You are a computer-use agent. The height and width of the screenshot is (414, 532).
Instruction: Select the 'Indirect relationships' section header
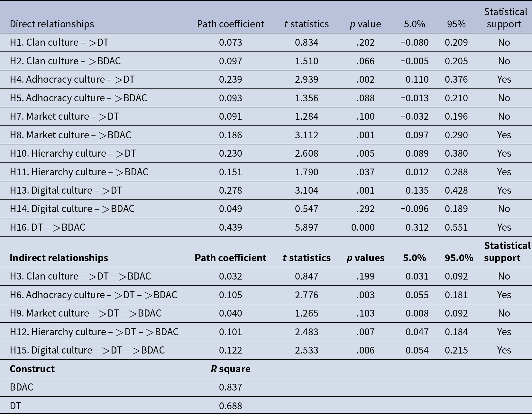click(x=59, y=258)
